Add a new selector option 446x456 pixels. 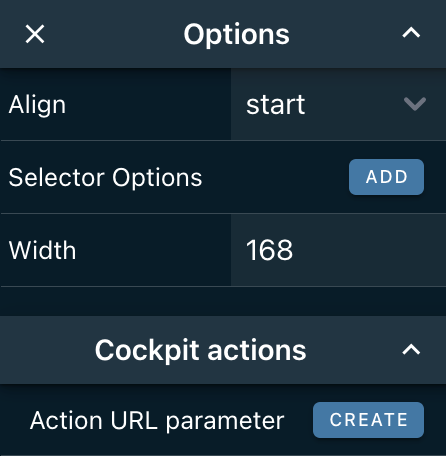point(386,177)
